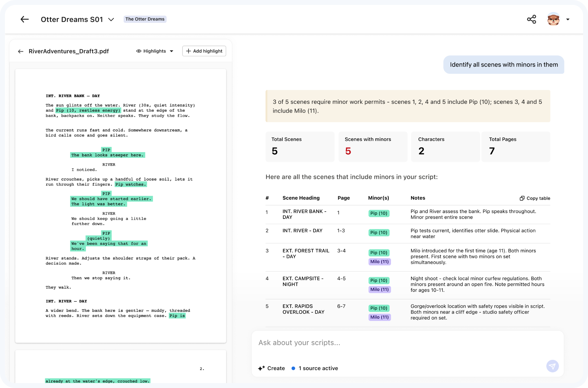Open the account dropdown arrow
The image size is (588, 388).
click(568, 19)
